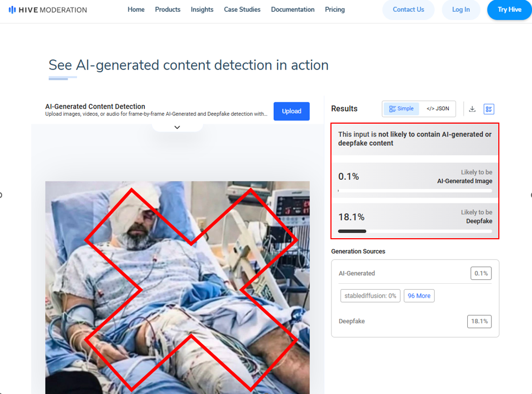Screen dimensions: 532x394
Task: Navigate to the Pricing page
Action: [x=335, y=10]
